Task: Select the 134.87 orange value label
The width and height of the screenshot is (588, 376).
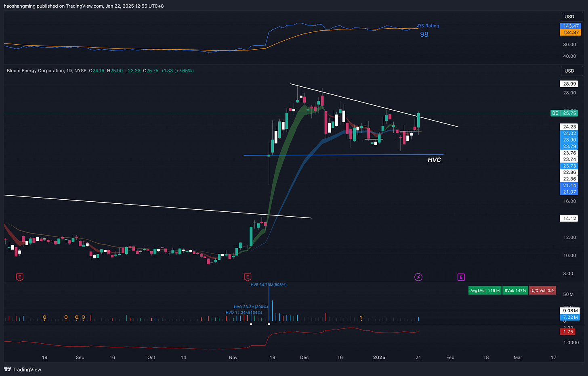Action: (571, 33)
